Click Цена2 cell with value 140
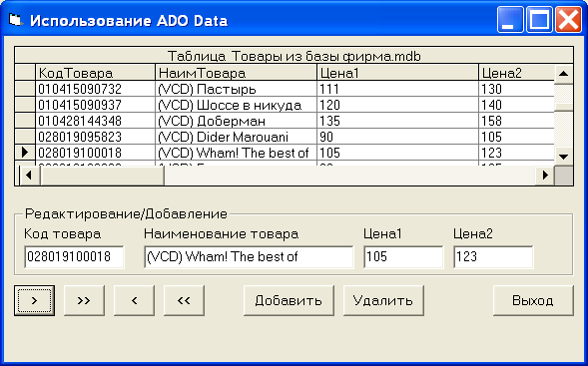This screenshot has width=588, height=366. tap(516, 105)
